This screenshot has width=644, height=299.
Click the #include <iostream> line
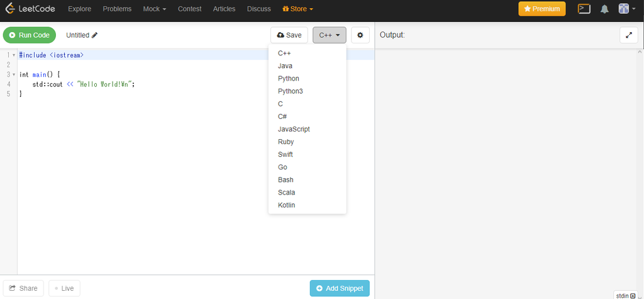point(52,55)
